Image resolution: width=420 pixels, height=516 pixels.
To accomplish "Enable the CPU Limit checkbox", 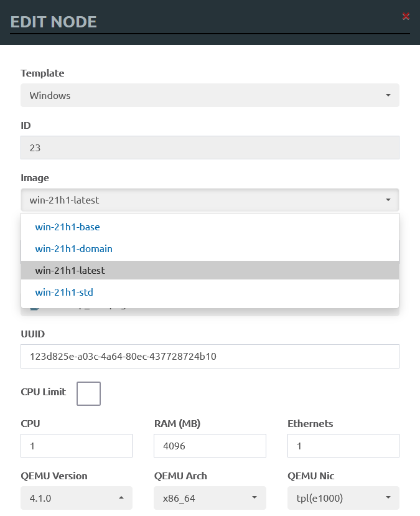I will (88, 393).
